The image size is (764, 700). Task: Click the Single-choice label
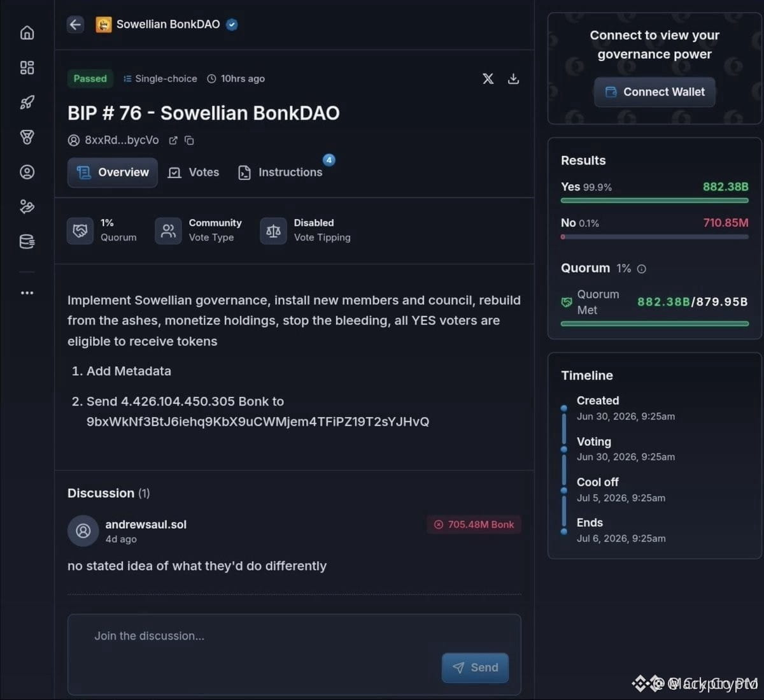(160, 78)
